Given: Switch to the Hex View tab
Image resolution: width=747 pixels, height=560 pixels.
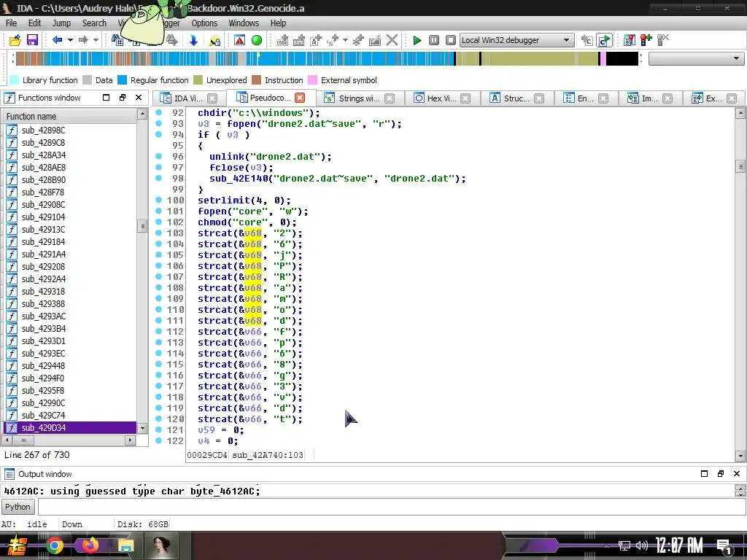Looking at the screenshot, I should (441, 98).
